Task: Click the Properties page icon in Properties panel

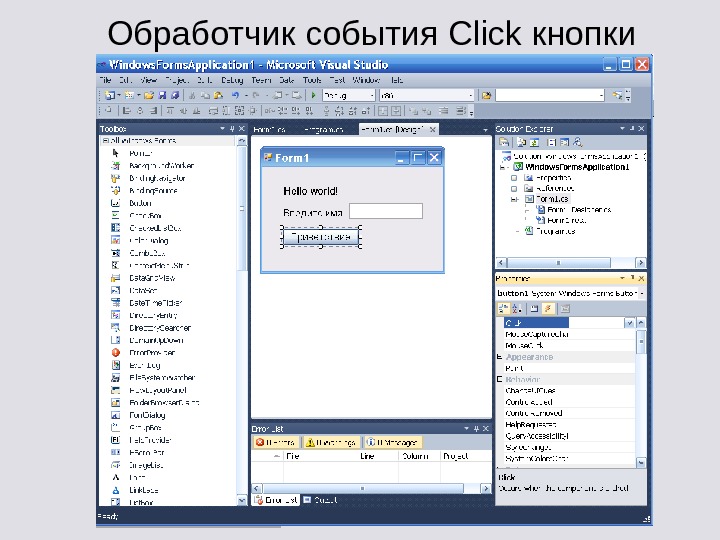Action: [534, 309]
